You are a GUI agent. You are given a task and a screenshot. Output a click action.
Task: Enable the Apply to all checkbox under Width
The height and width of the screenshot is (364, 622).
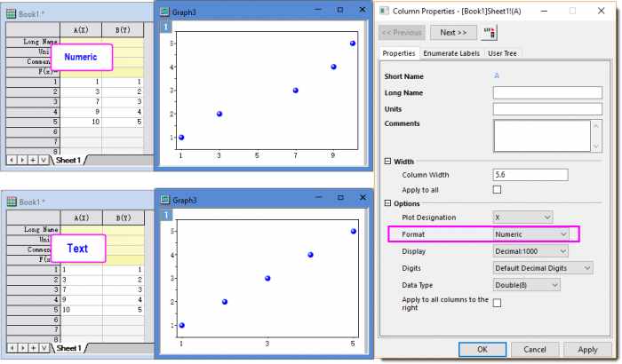(497, 189)
